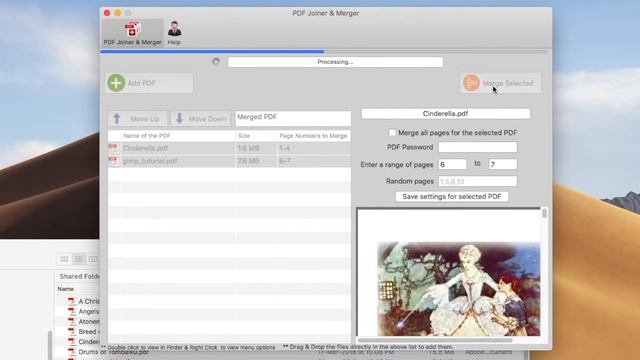Viewport: 640px width, 360px height.
Task: Click the preview vertical scrollbar
Action: click(x=544, y=213)
